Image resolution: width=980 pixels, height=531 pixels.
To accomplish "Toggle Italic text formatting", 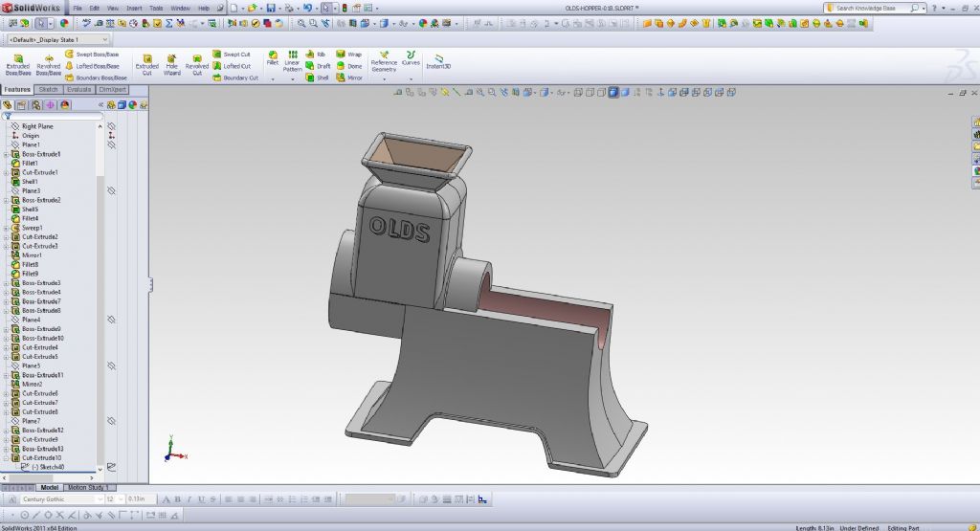I will (x=189, y=499).
